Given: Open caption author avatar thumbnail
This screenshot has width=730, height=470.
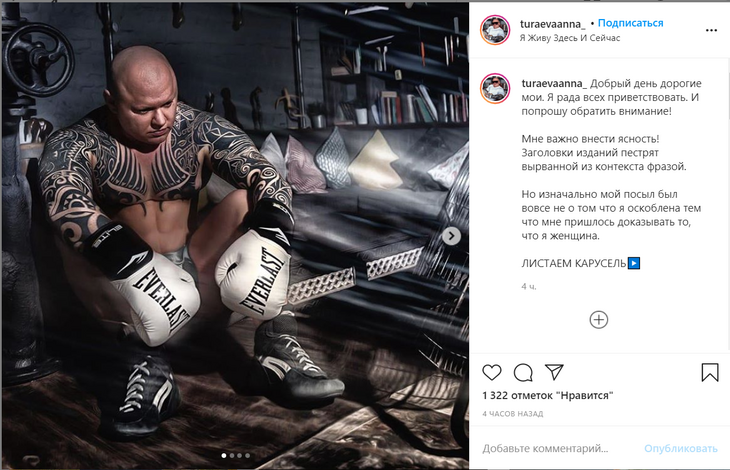Looking at the screenshot, I should tap(495, 88).
